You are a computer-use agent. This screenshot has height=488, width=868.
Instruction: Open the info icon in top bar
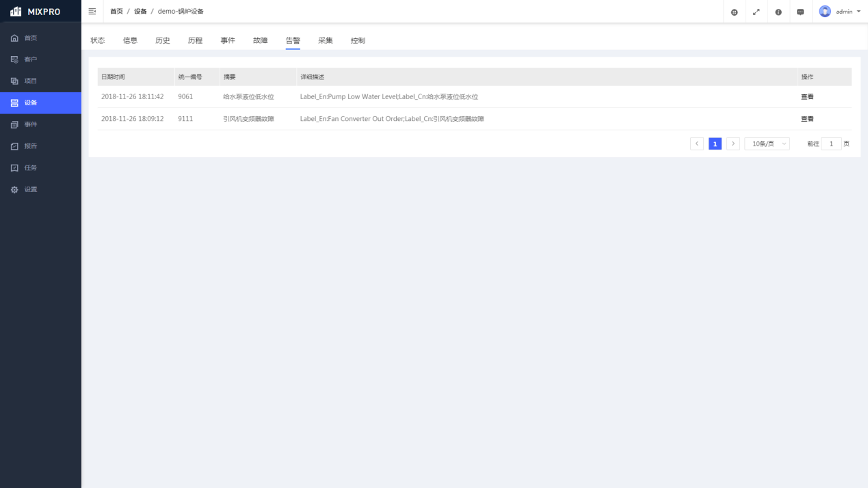coord(778,12)
